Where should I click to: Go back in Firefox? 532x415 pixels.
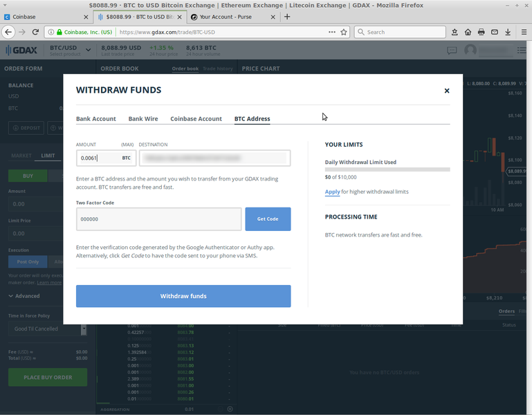[8, 32]
